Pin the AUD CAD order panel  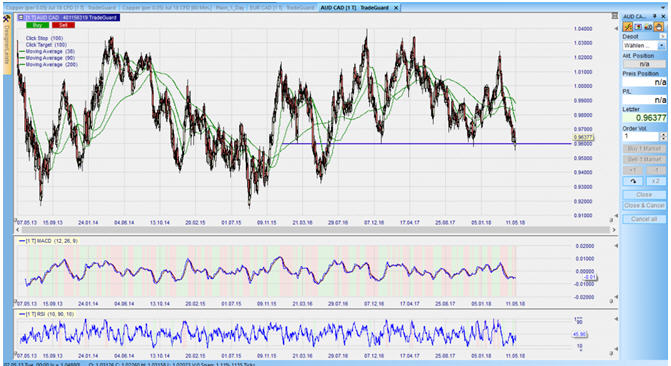tap(655, 16)
